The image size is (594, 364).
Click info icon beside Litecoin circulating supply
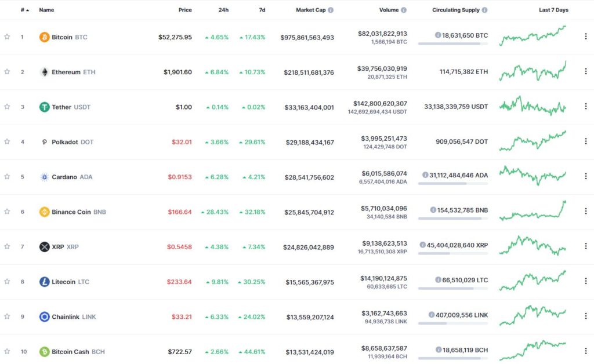point(438,279)
